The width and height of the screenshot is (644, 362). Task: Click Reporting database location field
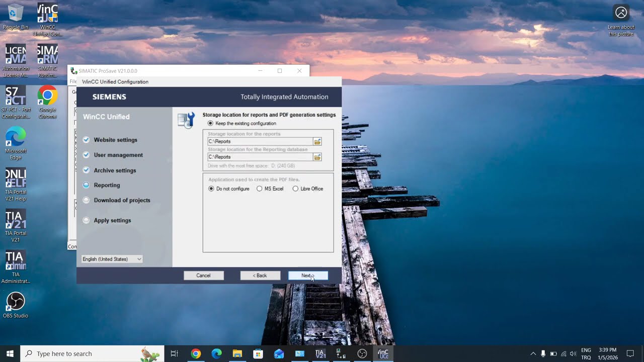click(x=260, y=157)
